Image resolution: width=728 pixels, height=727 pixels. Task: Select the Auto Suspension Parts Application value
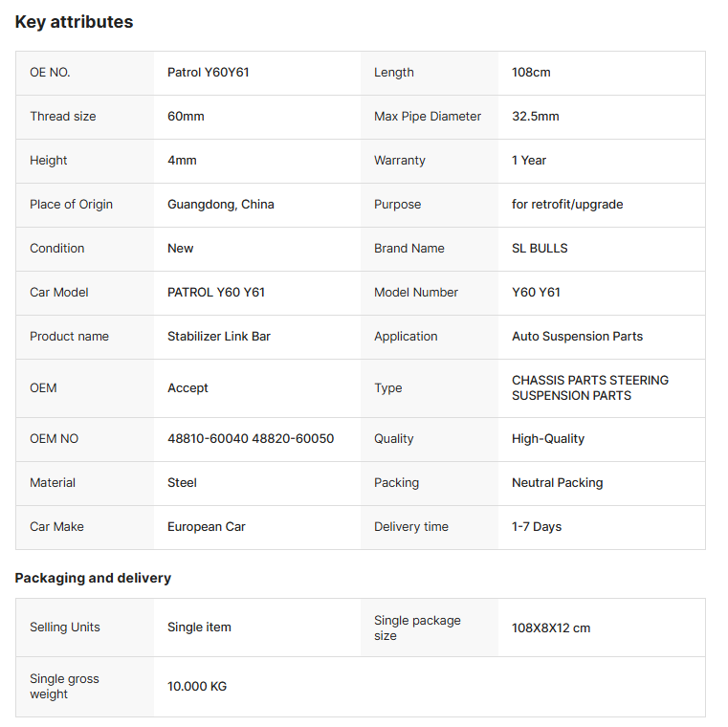coord(577,336)
